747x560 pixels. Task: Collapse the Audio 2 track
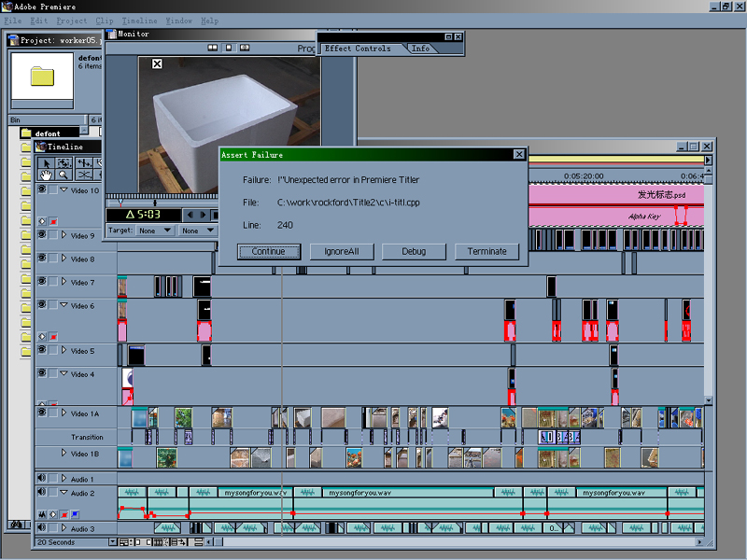(x=63, y=493)
